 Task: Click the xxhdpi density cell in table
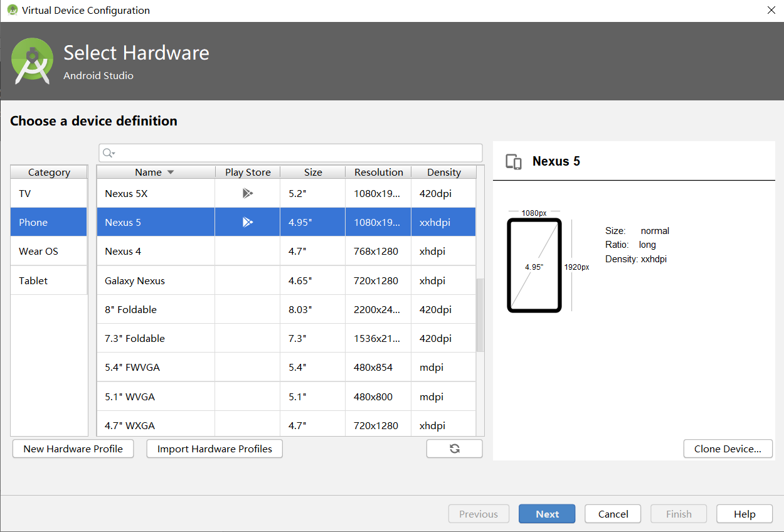(443, 222)
